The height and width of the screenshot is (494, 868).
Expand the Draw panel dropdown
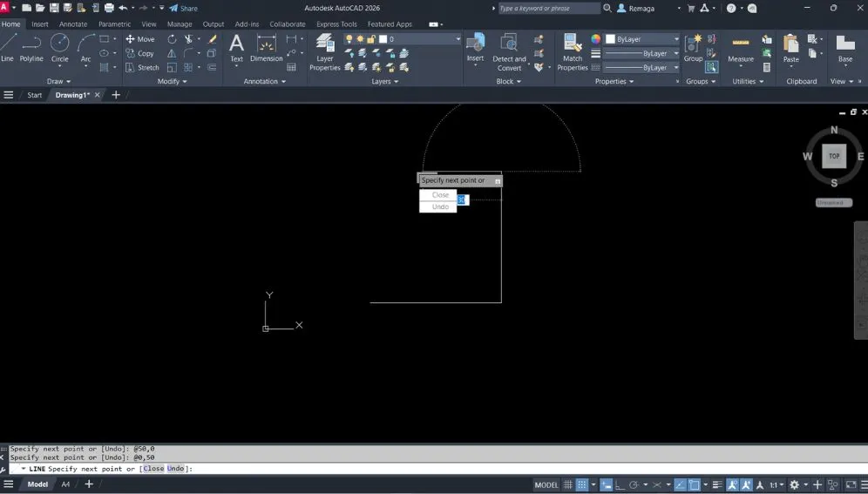(x=58, y=81)
